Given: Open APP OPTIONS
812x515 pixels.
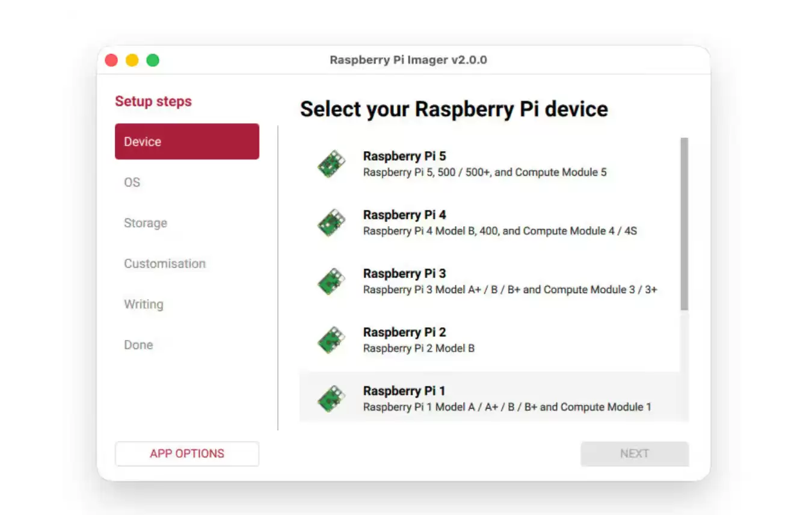Looking at the screenshot, I should tap(186, 454).
